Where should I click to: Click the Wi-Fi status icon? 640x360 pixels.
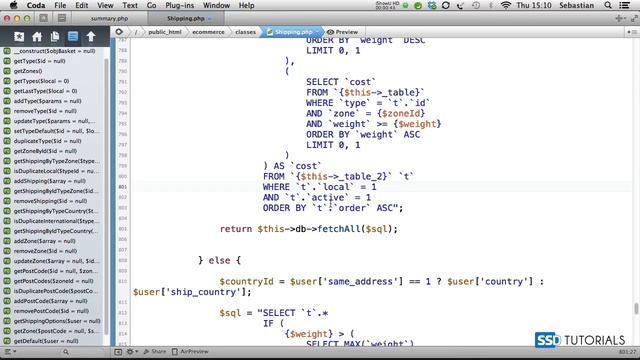(505, 5)
